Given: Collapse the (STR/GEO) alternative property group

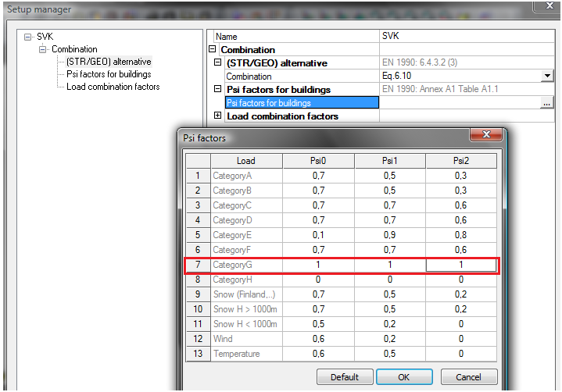Looking at the screenshot, I should [217, 63].
